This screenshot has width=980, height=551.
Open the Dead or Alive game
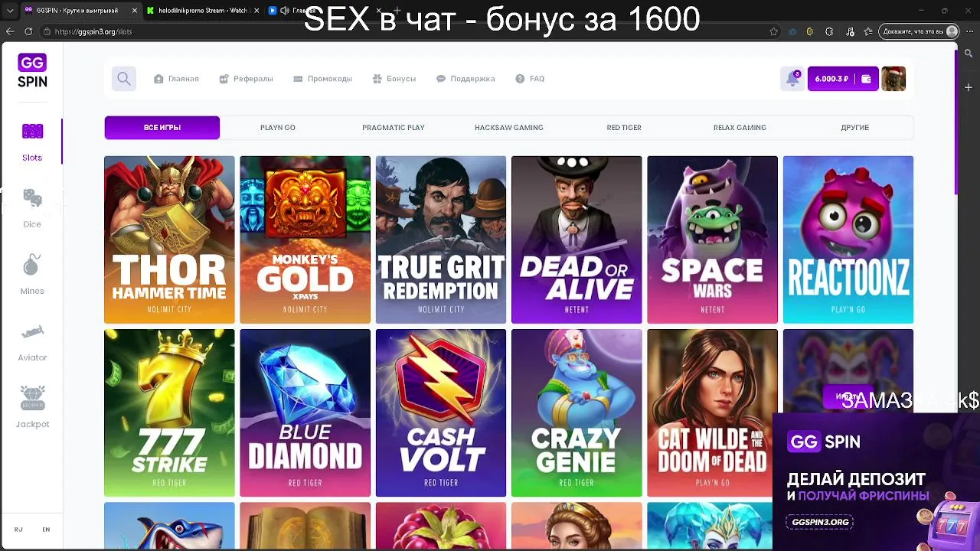click(577, 240)
